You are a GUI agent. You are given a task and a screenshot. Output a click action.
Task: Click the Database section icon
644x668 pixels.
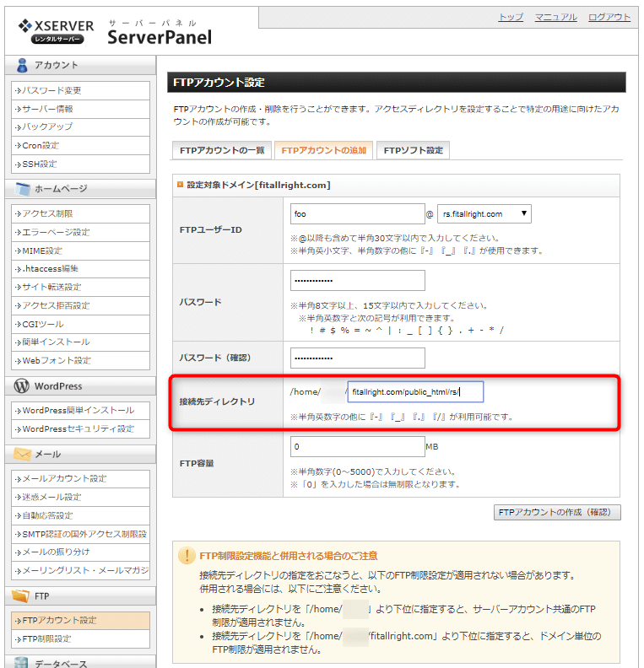point(20,663)
